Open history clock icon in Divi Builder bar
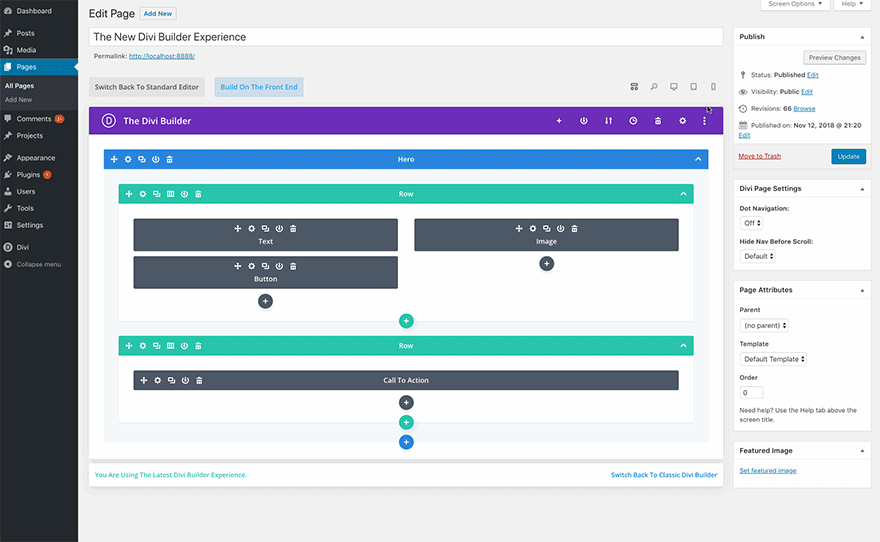Viewport: 880px width, 542px height. click(633, 121)
